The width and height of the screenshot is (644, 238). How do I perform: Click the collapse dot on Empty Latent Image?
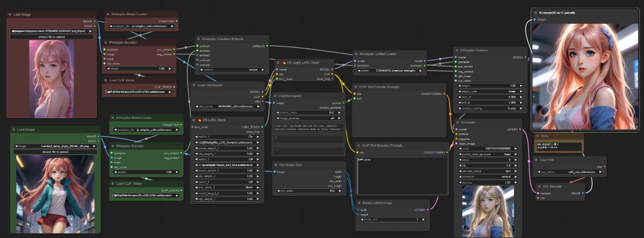(x=359, y=202)
